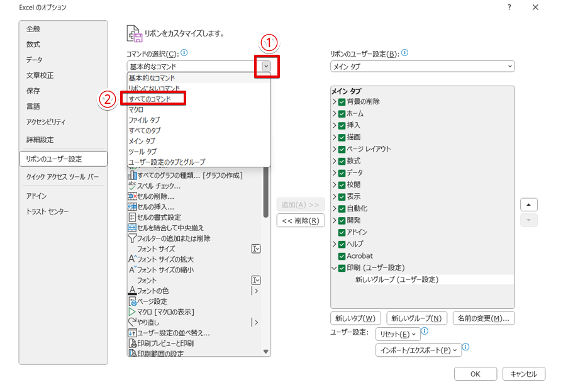Switch to the 保存 category in the sidebar
573x392 pixels.
tap(33, 90)
